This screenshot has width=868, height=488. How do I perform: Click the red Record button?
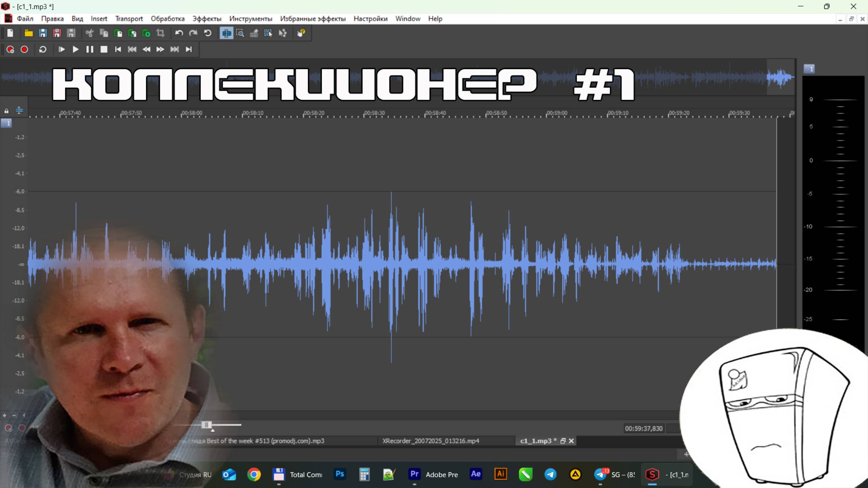(x=24, y=50)
